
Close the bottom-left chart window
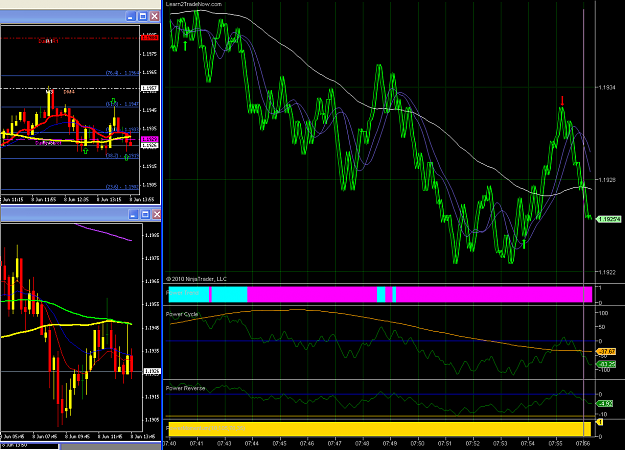(157, 214)
